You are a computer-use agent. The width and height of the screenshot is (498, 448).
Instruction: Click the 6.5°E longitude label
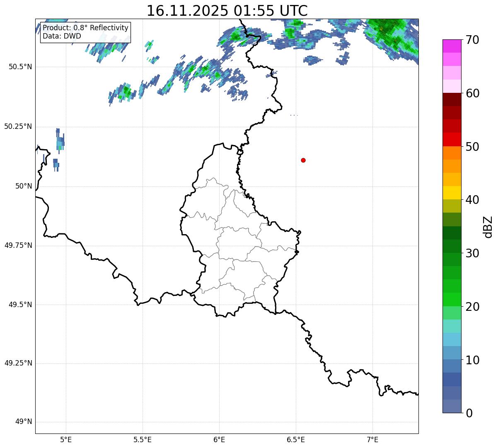tap(296, 439)
